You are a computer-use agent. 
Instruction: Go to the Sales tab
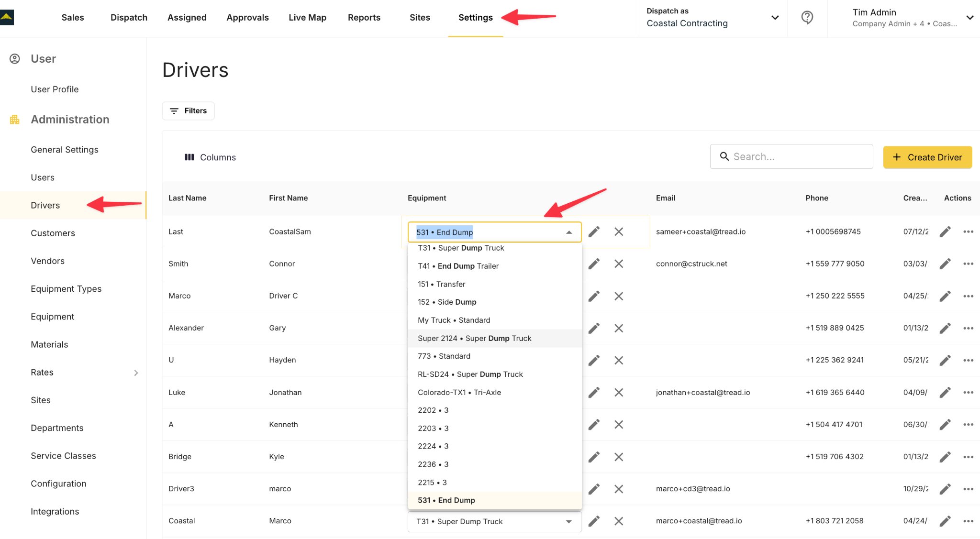[73, 18]
